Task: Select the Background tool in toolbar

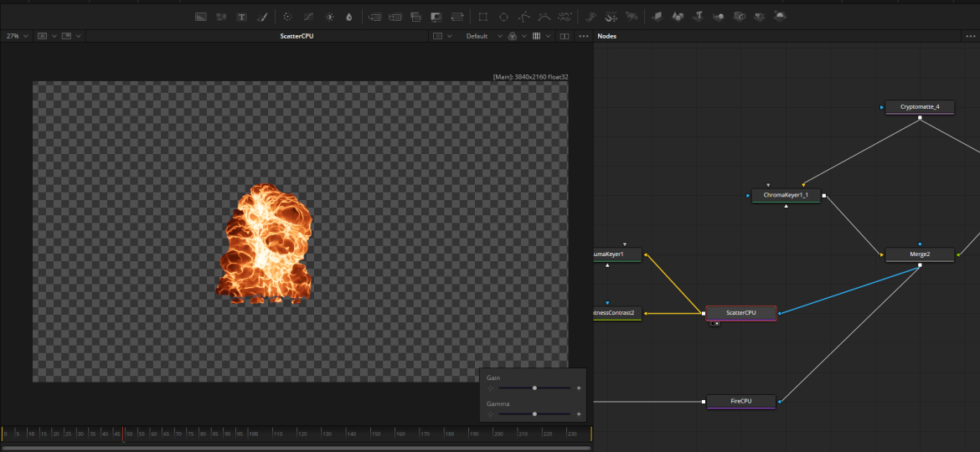Action: [x=201, y=17]
